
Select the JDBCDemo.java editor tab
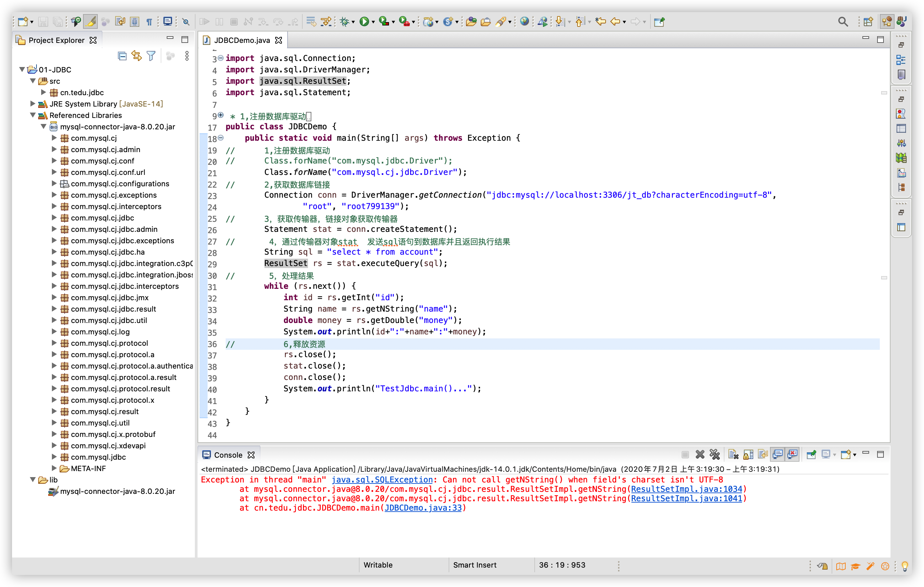242,40
